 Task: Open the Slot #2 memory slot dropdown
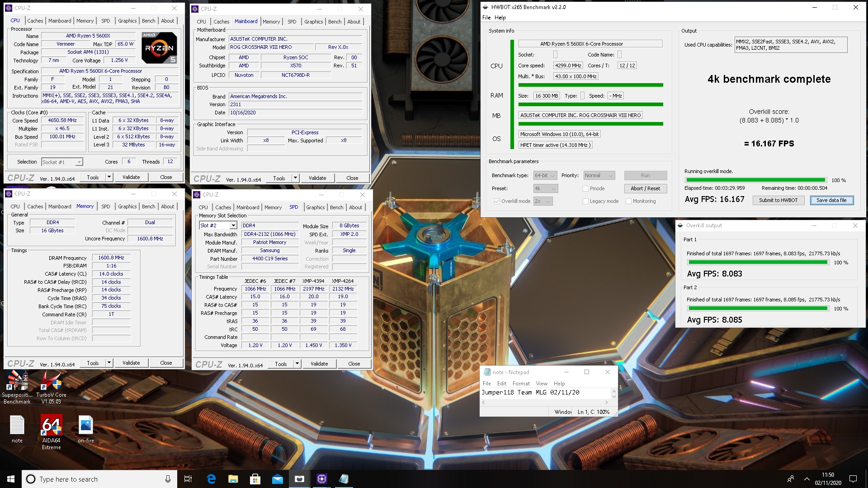point(218,225)
